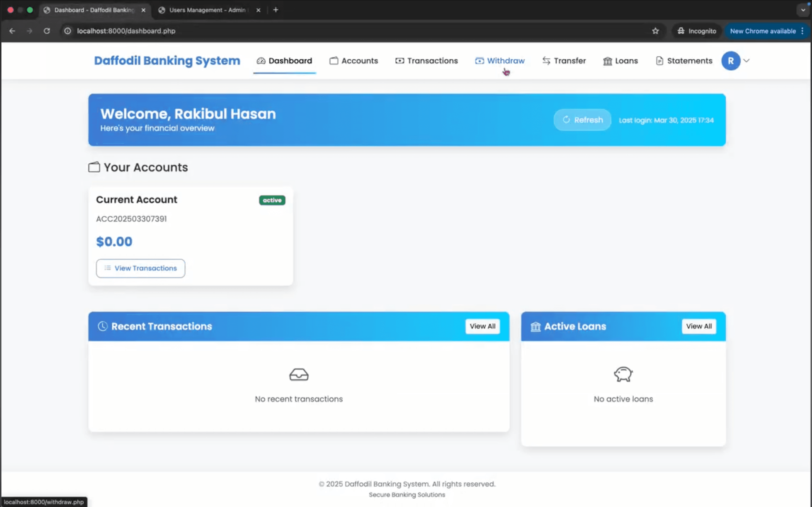Image resolution: width=812 pixels, height=507 pixels.
Task: Open the tab search dropdown arrow
Action: (x=803, y=10)
